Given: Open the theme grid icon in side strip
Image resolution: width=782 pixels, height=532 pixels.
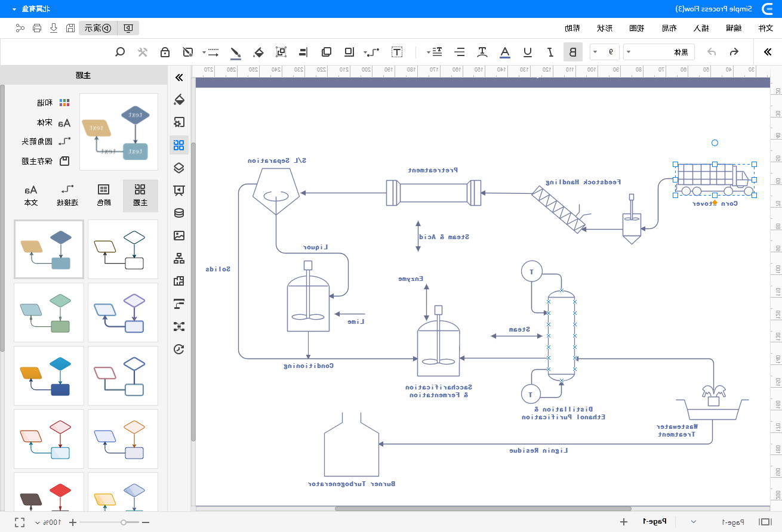Looking at the screenshot, I should [x=178, y=145].
